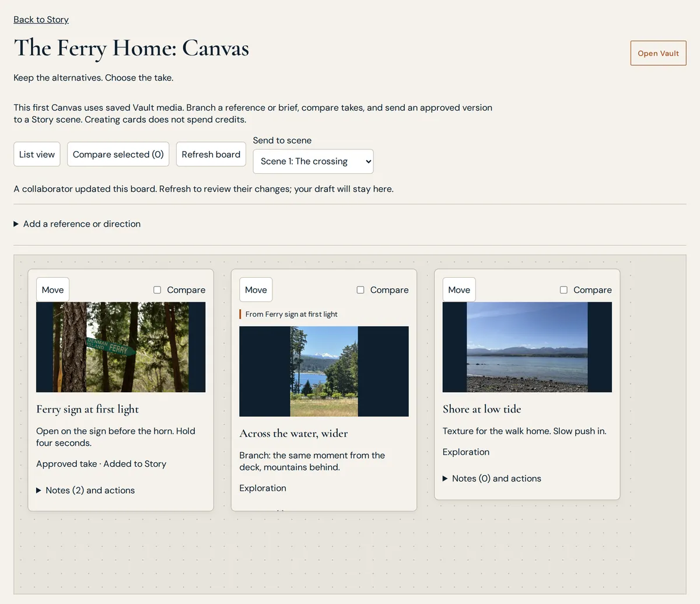Open the Send to scene dropdown

coord(313,162)
